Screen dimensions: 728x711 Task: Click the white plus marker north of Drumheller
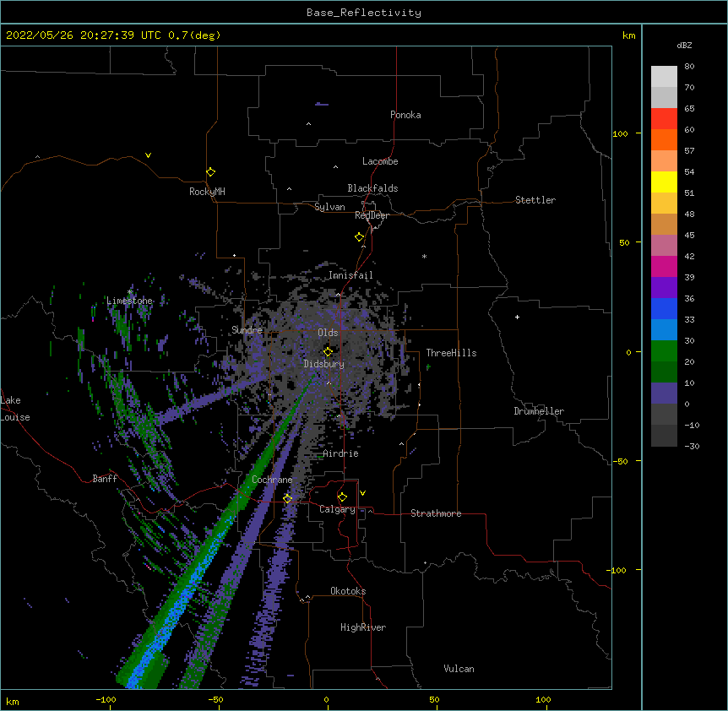[517, 317]
